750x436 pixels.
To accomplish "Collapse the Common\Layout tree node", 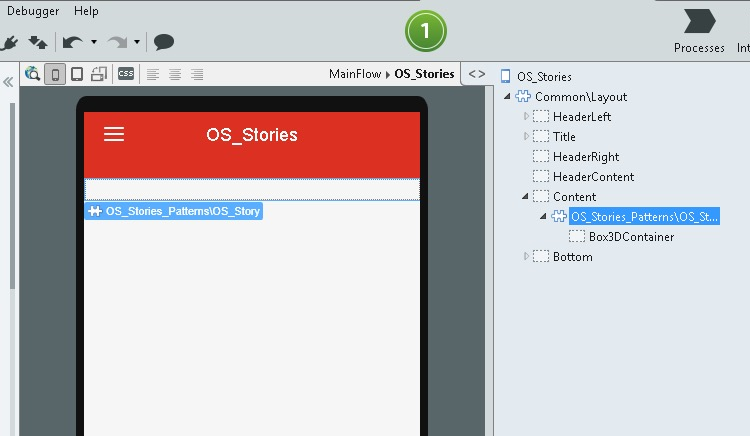I will (x=507, y=97).
